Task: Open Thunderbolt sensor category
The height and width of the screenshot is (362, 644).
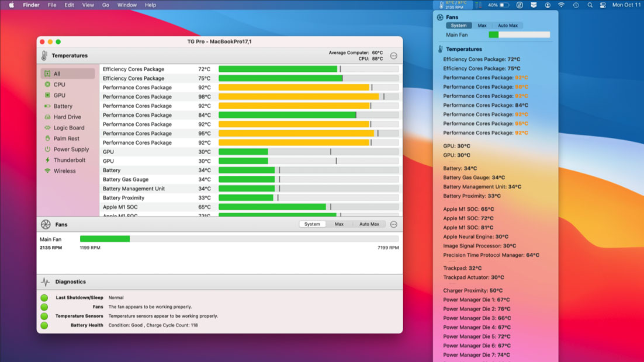Action: 69,160
